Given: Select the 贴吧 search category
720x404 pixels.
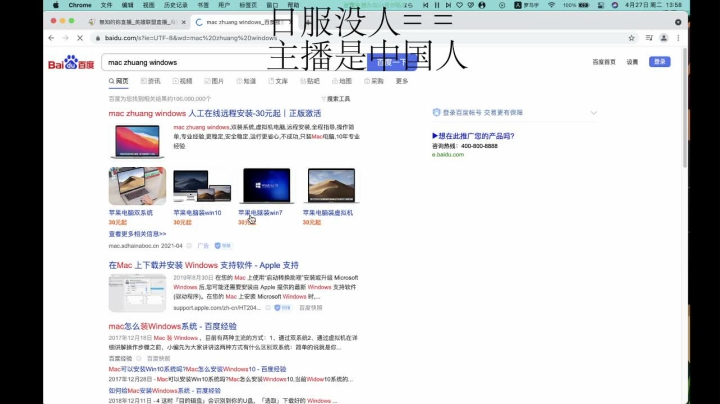Looking at the screenshot, I should click(x=310, y=81).
